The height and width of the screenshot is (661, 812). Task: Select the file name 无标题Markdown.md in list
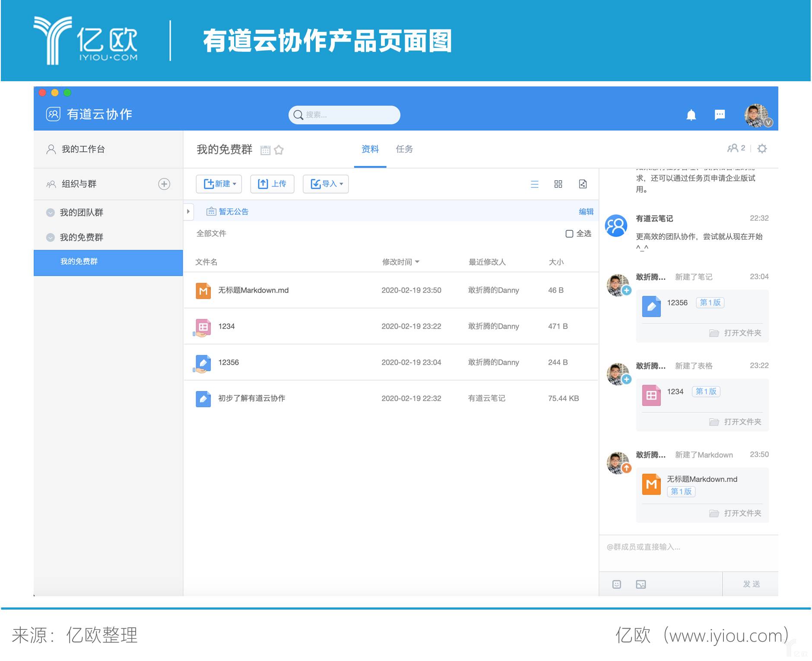pos(254,290)
